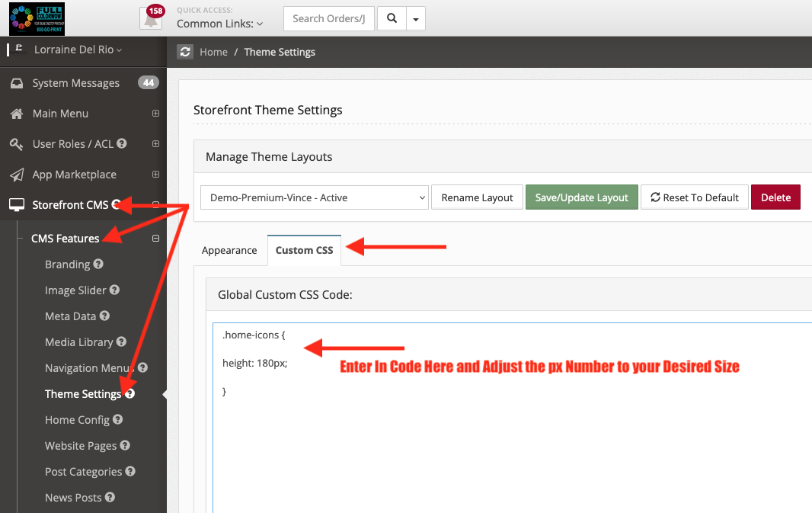Click the System Messages cloud icon
This screenshot has width=812, height=513.
[x=17, y=83]
